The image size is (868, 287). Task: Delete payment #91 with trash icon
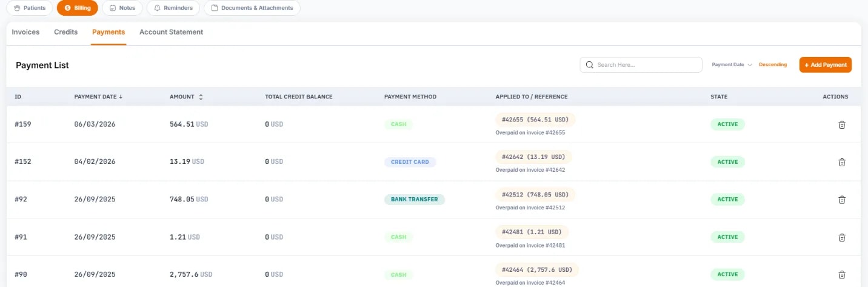click(841, 237)
